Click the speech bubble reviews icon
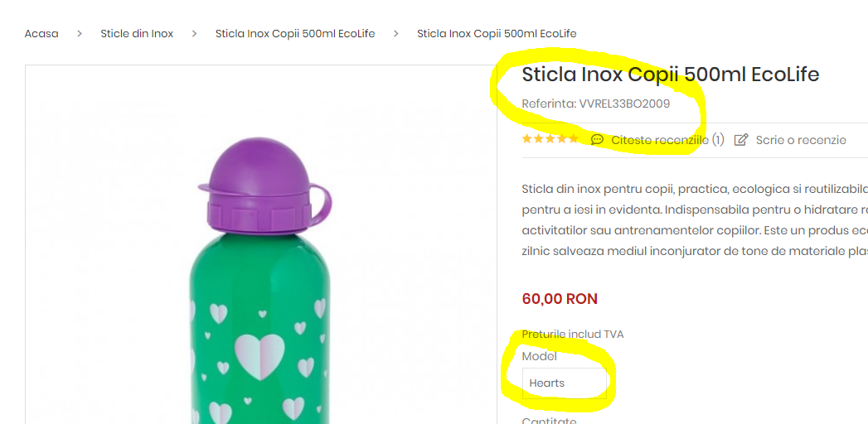The width and height of the screenshot is (868, 424). pos(597,140)
